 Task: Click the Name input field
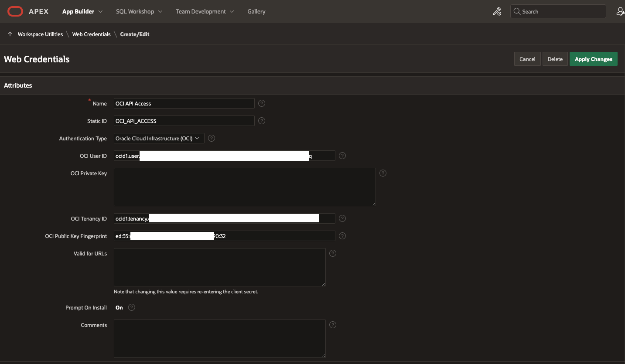point(184,103)
